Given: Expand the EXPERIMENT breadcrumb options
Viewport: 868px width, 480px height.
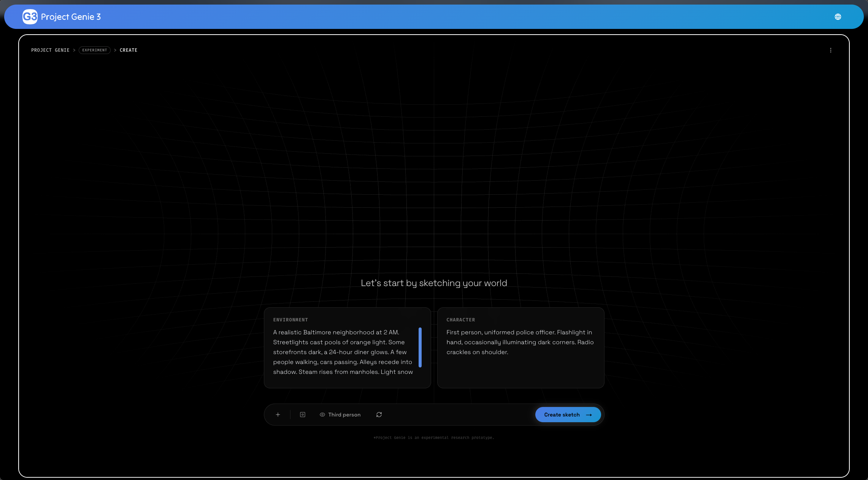Looking at the screenshot, I should click(x=94, y=50).
